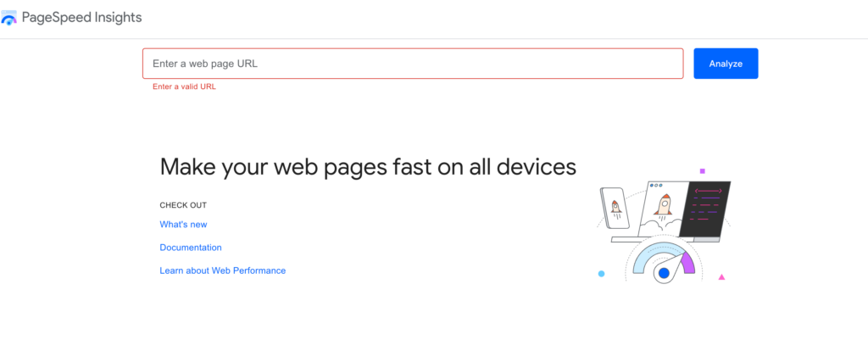Viewport: 868px width, 340px height.
Task: Click the blue center dot of the gauge needle
Action: (665, 273)
